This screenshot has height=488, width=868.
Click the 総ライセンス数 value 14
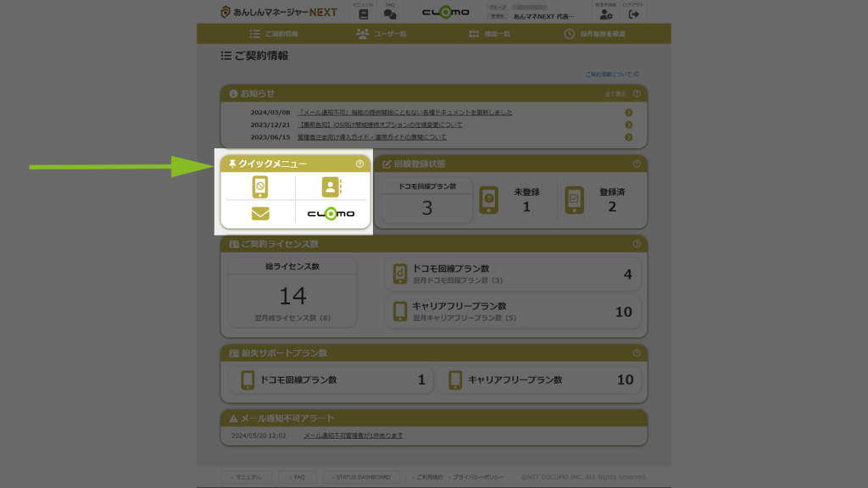click(x=292, y=296)
